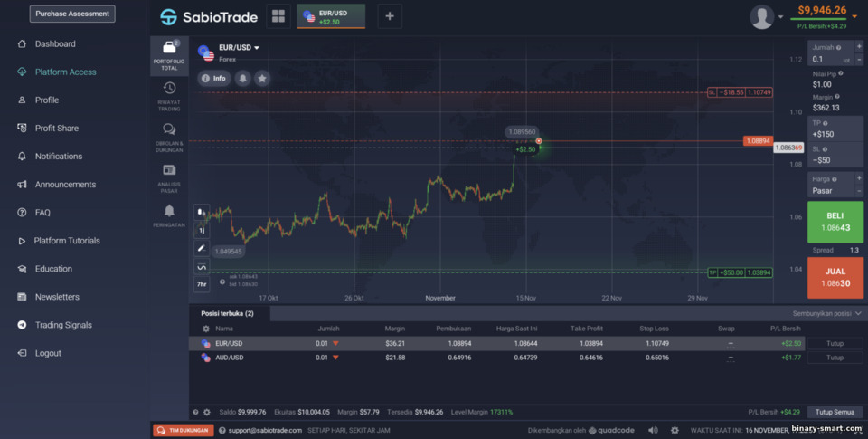Decrease Harga value with minus
868x439 pixels.
[x=859, y=191]
